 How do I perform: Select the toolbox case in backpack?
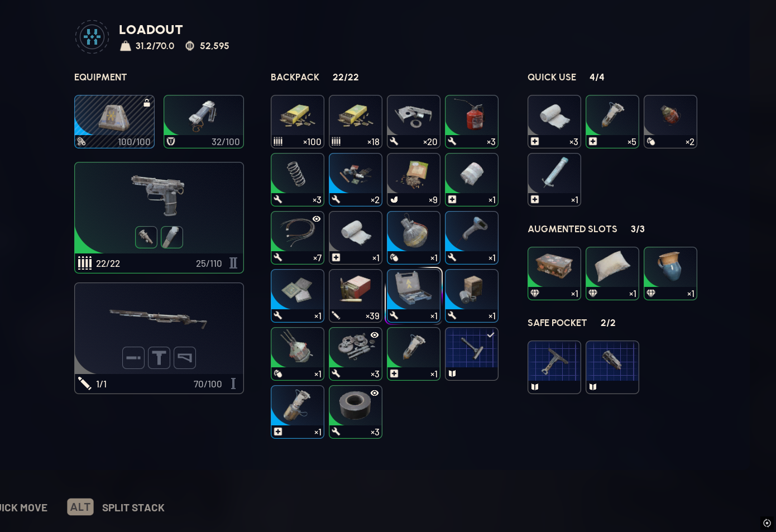[x=414, y=296]
